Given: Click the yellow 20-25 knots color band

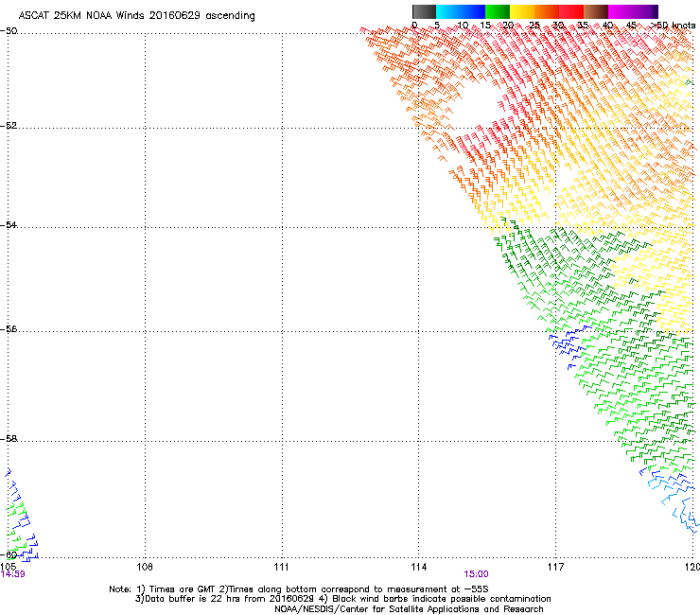Looking at the screenshot, I should (522, 11).
